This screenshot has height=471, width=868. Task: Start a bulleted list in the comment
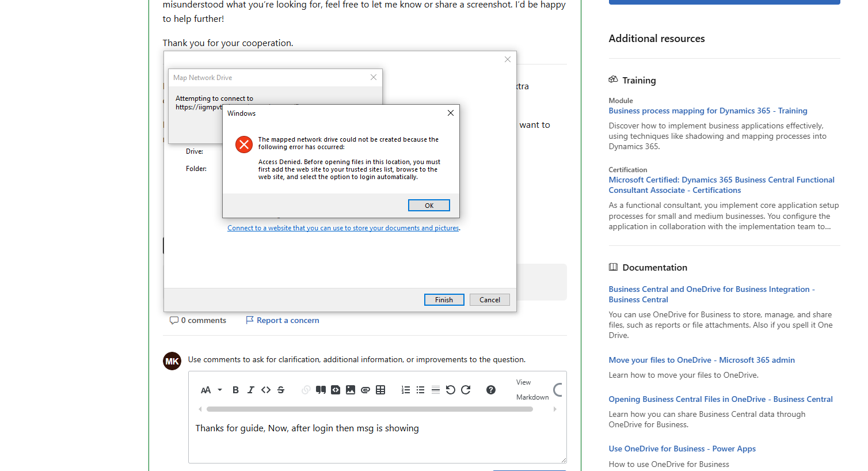tap(421, 390)
